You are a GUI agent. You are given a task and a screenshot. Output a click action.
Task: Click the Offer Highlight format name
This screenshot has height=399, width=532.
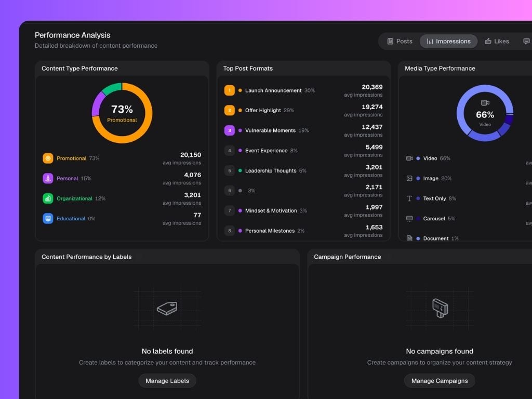pos(263,111)
